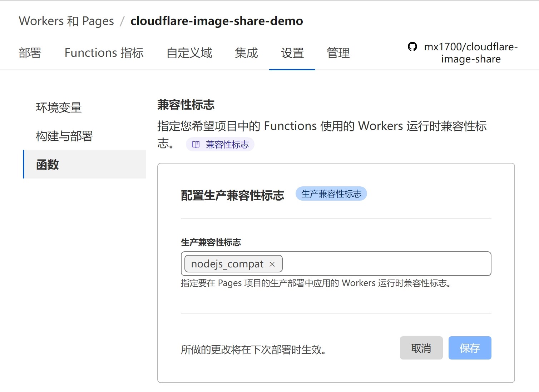Image resolution: width=539 pixels, height=392 pixels.
Task: Open the Functions 指标 tab
Action: pos(104,53)
